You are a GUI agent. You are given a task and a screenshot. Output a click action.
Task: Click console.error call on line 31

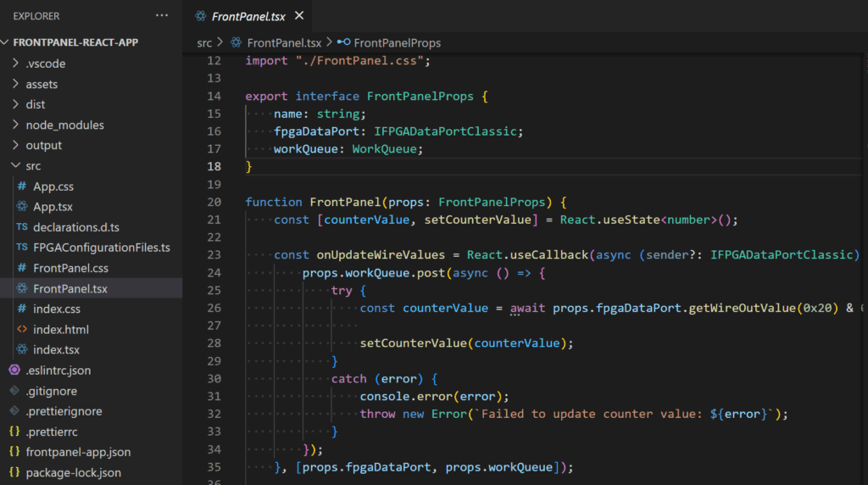click(406, 397)
